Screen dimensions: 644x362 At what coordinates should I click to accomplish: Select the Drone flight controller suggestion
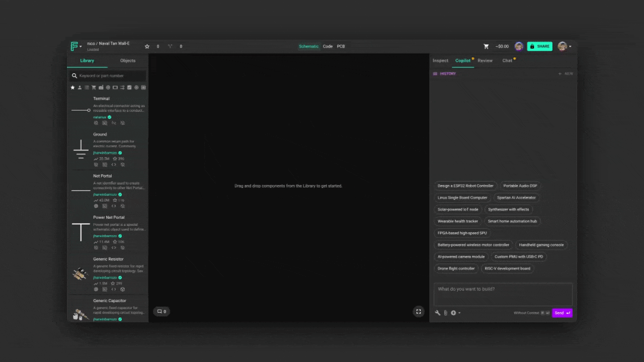click(x=456, y=268)
